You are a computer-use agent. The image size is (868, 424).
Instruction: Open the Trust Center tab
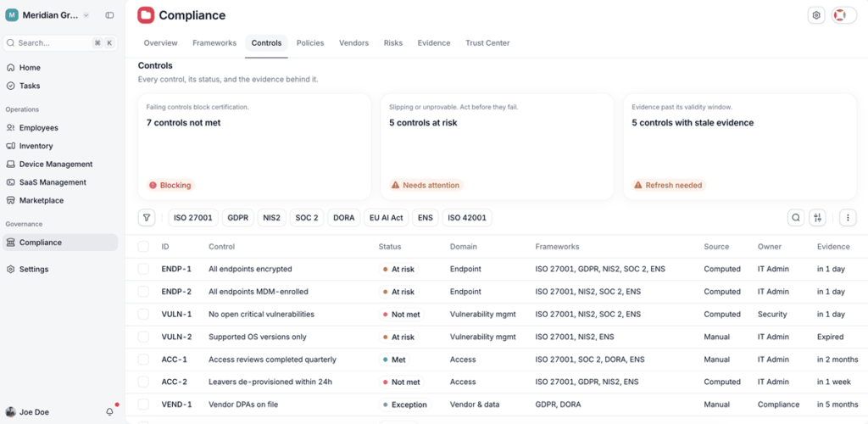(x=487, y=42)
